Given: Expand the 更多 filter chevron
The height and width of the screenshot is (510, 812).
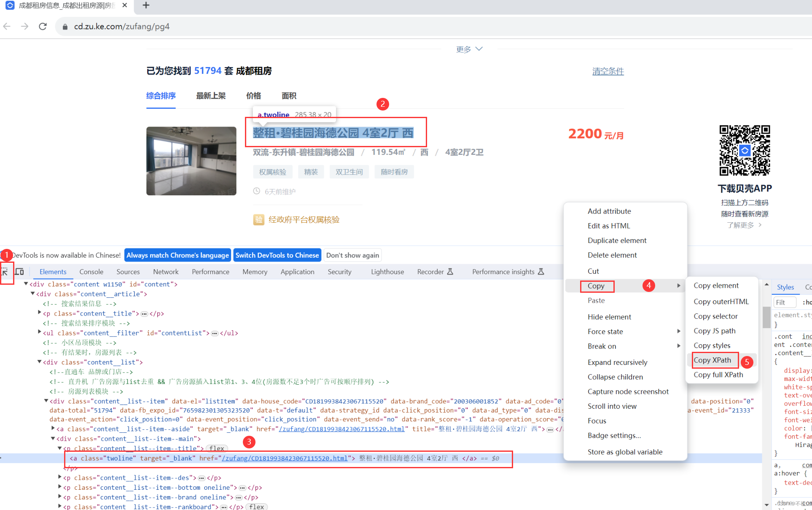Looking at the screenshot, I should pyautogui.click(x=479, y=49).
